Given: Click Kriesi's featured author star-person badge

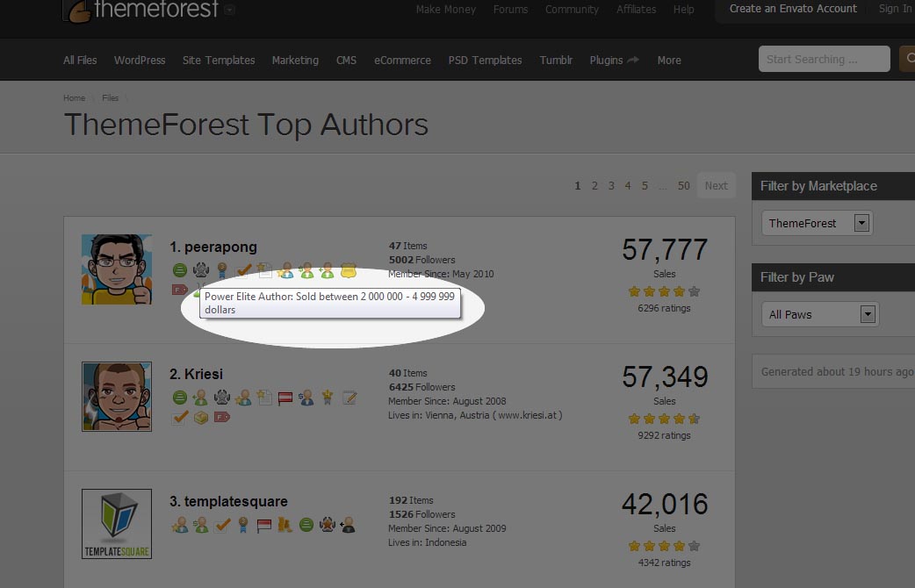Looking at the screenshot, I should click(x=243, y=398).
